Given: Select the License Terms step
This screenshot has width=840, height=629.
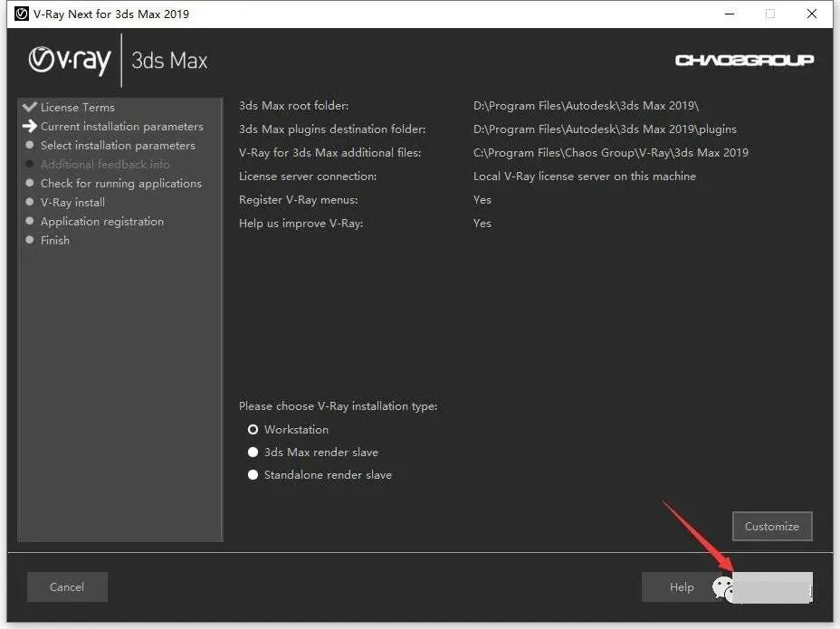Looking at the screenshot, I should [x=78, y=107].
